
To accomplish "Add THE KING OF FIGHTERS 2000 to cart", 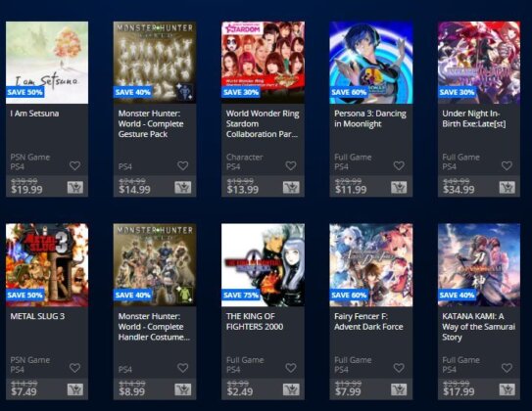I will pyautogui.click(x=291, y=389).
